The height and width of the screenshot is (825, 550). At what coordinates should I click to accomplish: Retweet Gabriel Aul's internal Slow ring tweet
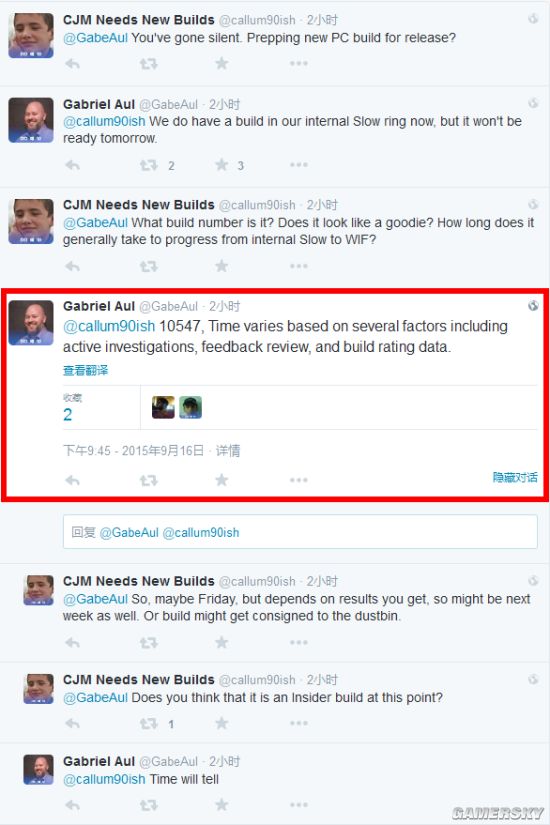click(148, 166)
